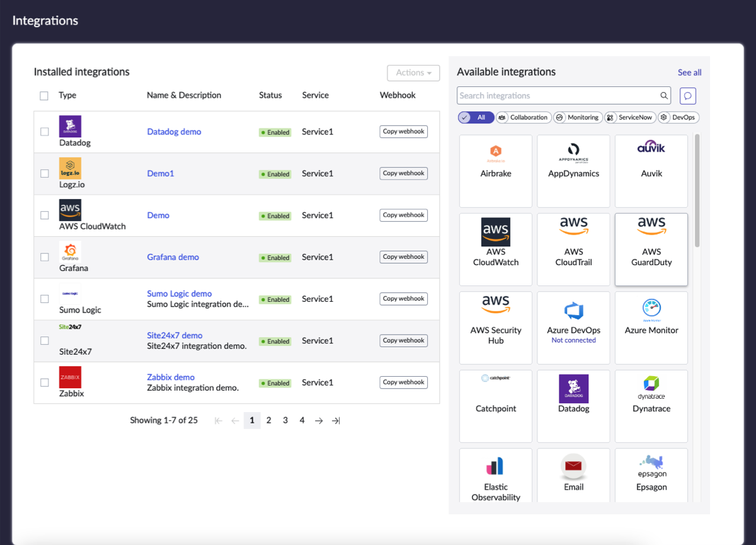The height and width of the screenshot is (545, 756).
Task: Open the Actions dropdown menu
Action: pos(413,73)
